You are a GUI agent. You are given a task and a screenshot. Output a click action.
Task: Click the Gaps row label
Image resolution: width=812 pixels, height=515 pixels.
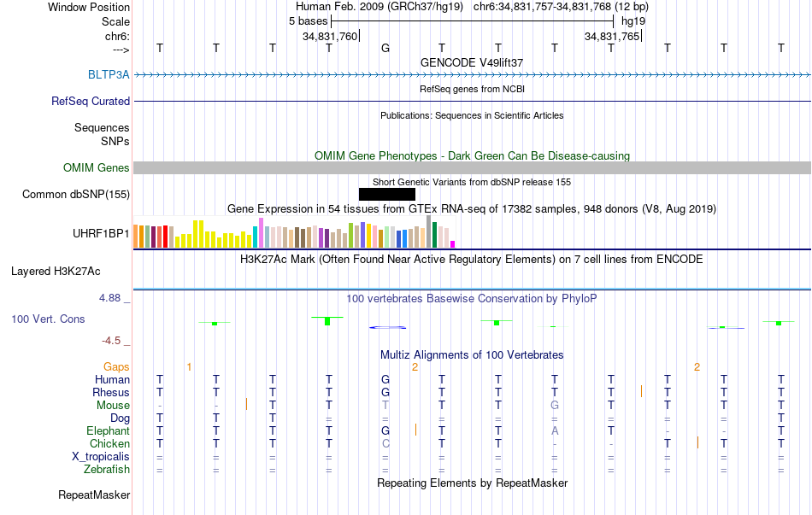(116, 367)
